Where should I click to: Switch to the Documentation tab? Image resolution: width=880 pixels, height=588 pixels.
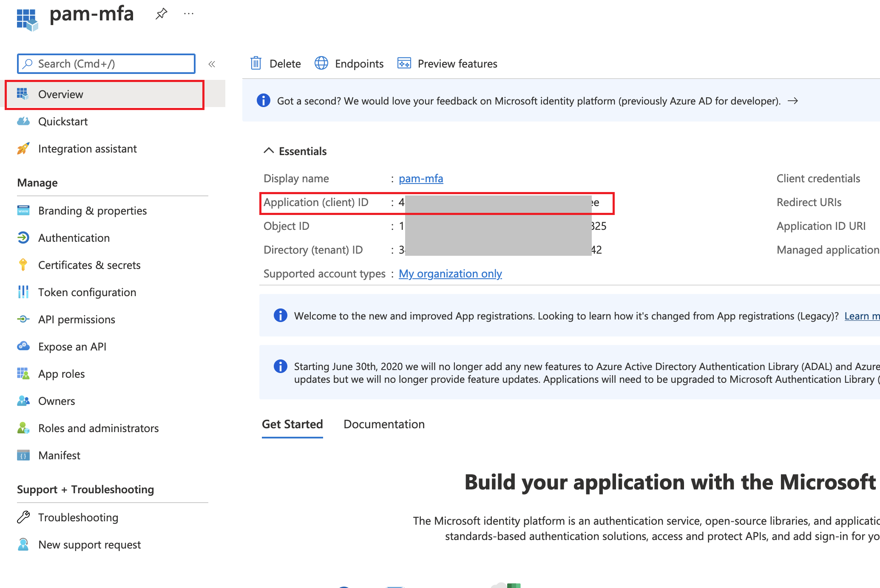pos(384,424)
